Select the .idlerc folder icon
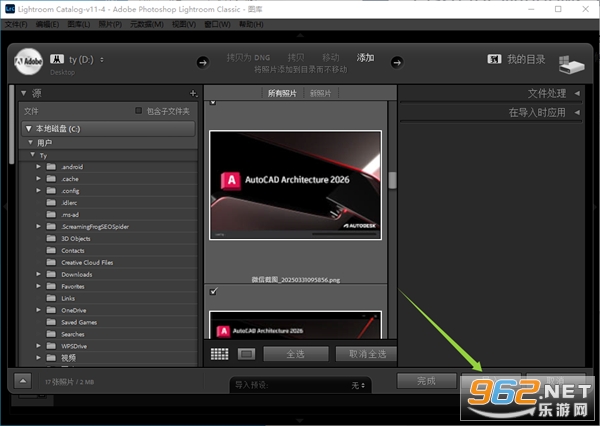 51,202
